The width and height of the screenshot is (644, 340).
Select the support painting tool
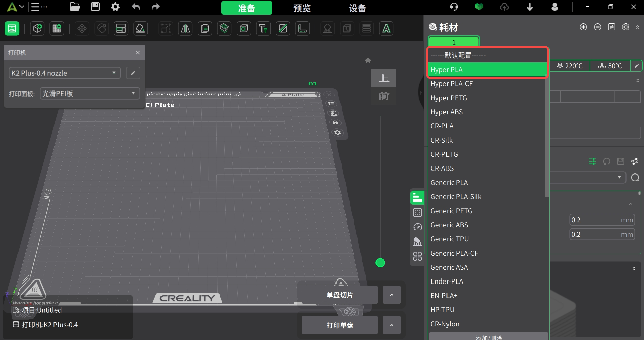point(327,29)
